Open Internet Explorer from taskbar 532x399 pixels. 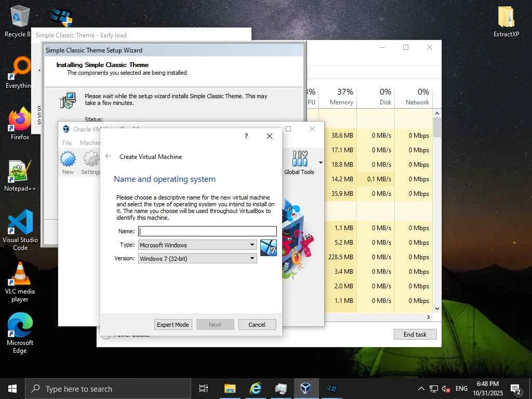tap(256, 389)
